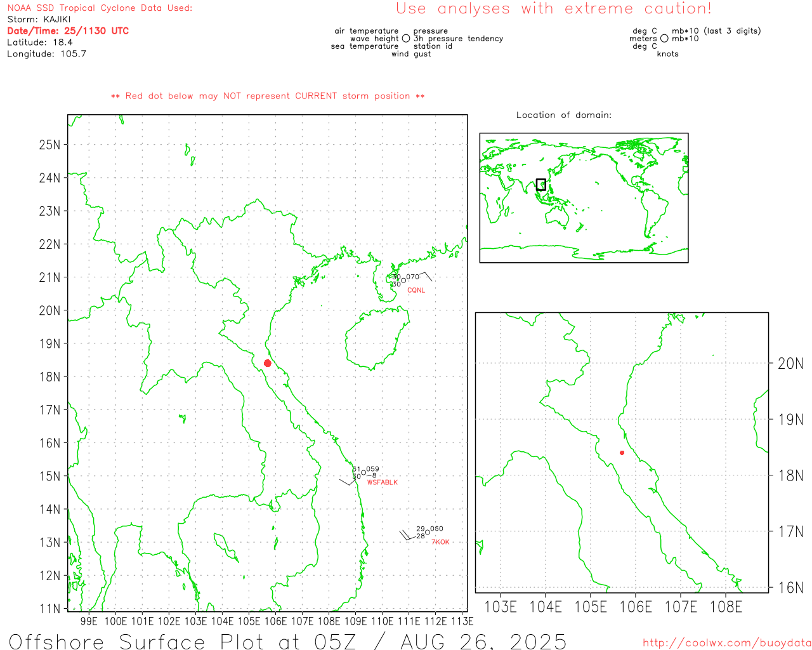Click the 16N label on zoomed inset map
Viewport: 812px width, 650px height.
pyautogui.click(x=790, y=588)
